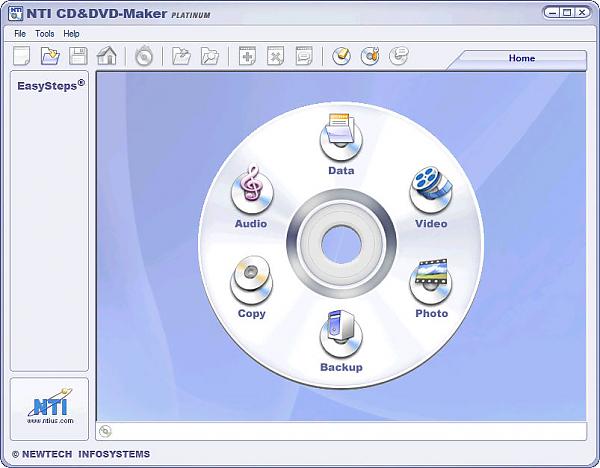Click the Audio label
600x468 pixels.
(251, 223)
